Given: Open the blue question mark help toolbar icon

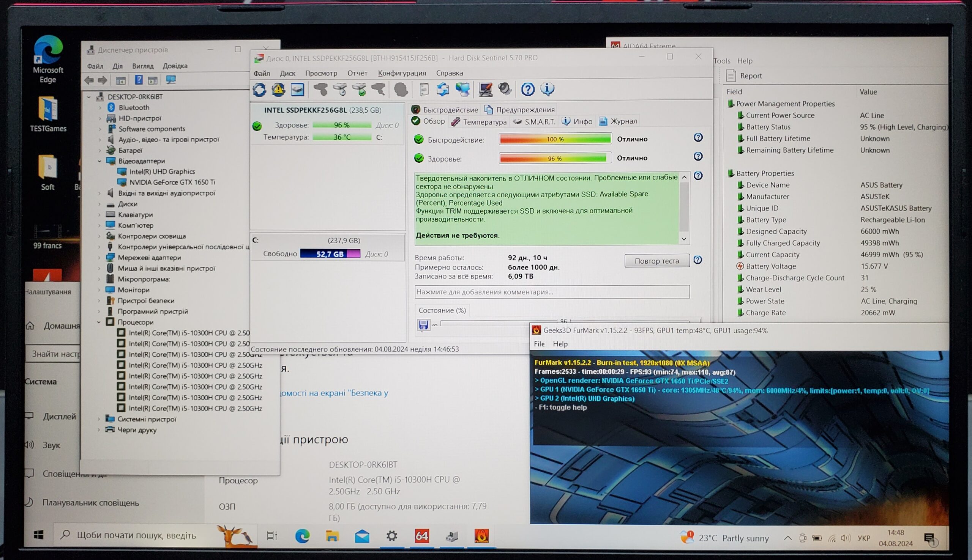Looking at the screenshot, I should [x=527, y=90].
